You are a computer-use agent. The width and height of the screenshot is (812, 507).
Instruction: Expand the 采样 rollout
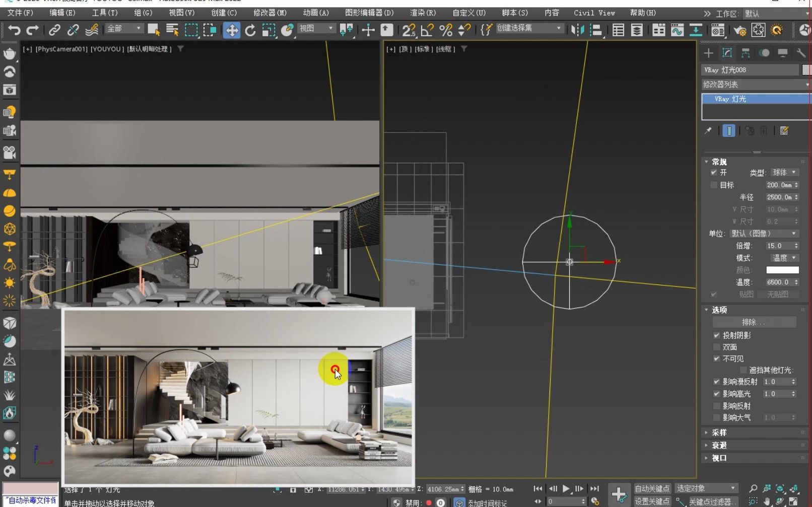(719, 432)
